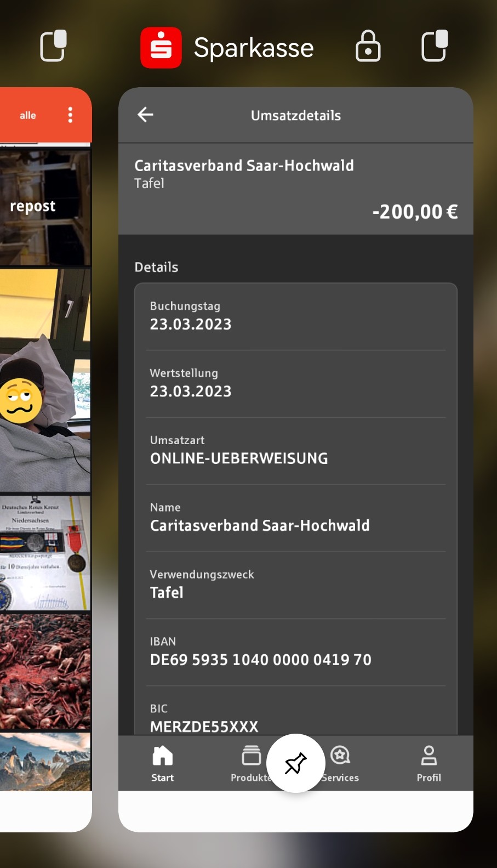
Task: Open three-dot menu in left app
Action: coord(70,115)
